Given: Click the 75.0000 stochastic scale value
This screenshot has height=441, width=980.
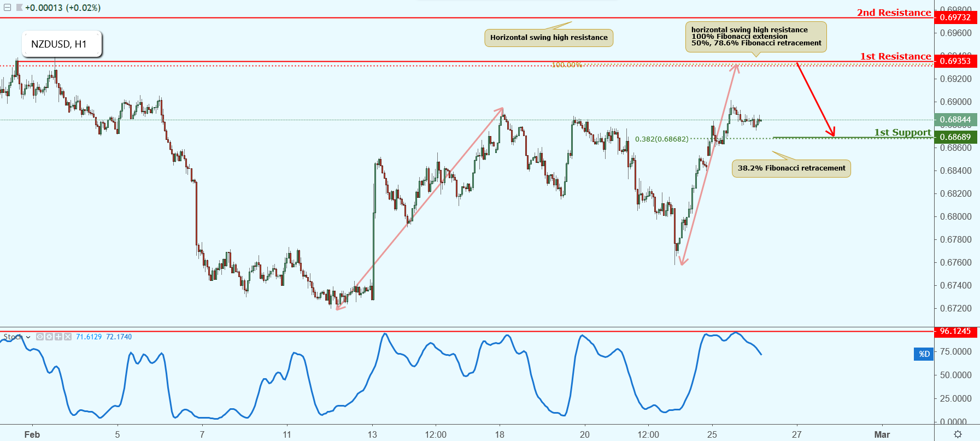Looking at the screenshot, I should 956,351.
